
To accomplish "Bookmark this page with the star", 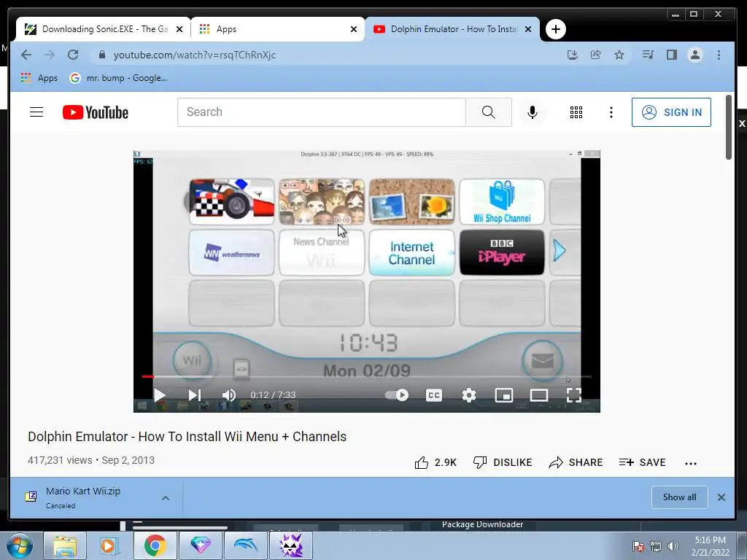I will (x=619, y=55).
